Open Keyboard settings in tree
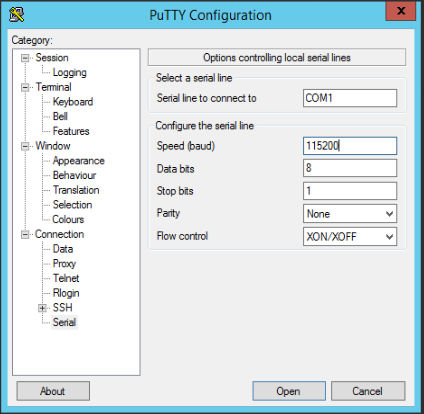Screen dimensions: 424x414 73,102
